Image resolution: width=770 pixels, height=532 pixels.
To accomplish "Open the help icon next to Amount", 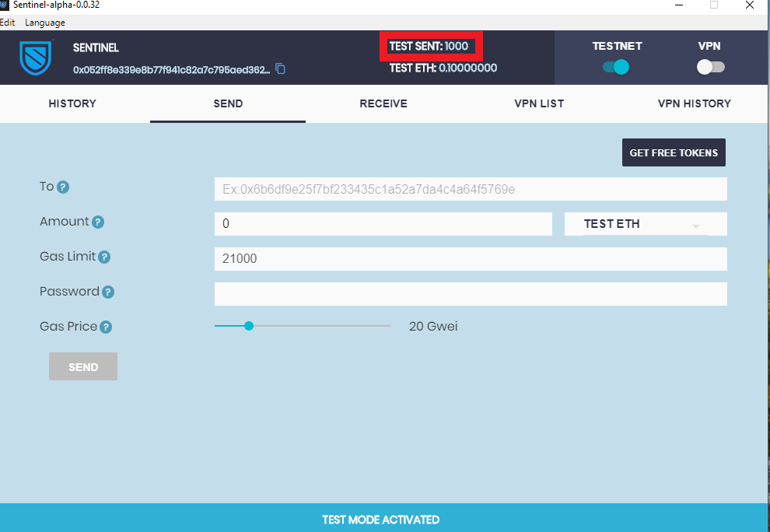I will (x=98, y=222).
